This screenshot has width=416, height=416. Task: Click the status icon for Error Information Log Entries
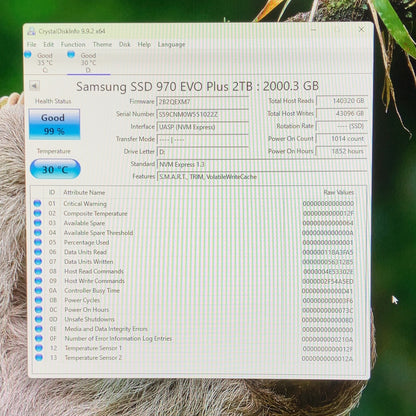39,338
